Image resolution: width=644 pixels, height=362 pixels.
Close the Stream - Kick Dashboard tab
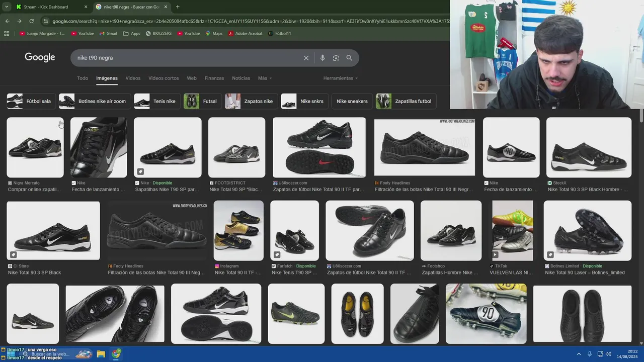(x=86, y=7)
